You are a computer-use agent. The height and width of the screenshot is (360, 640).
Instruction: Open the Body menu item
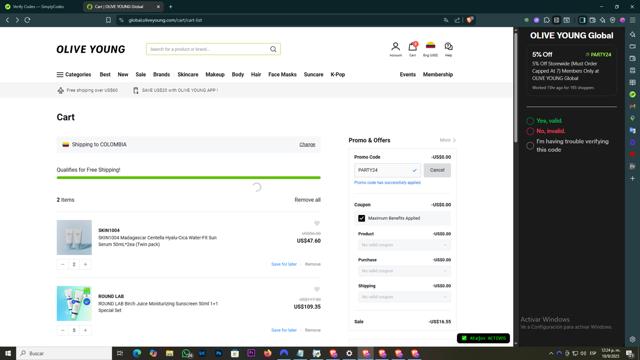[238, 75]
